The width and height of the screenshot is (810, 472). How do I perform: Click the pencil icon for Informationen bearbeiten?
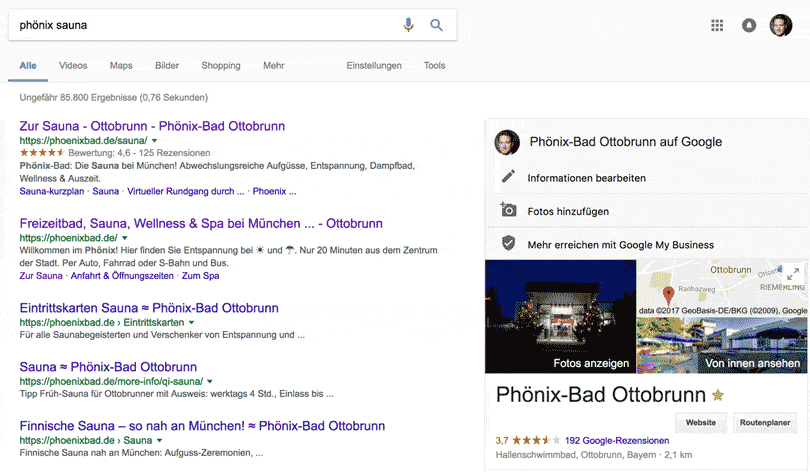508,177
